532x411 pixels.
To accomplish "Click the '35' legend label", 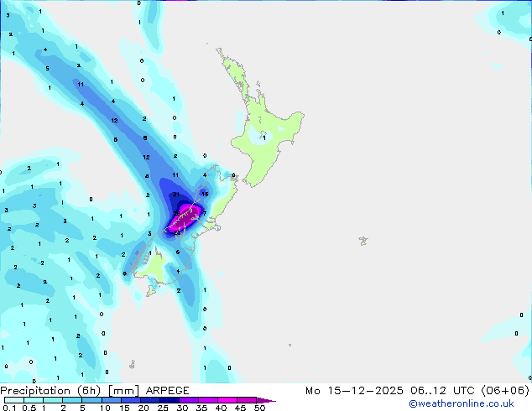I will click(201, 408).
